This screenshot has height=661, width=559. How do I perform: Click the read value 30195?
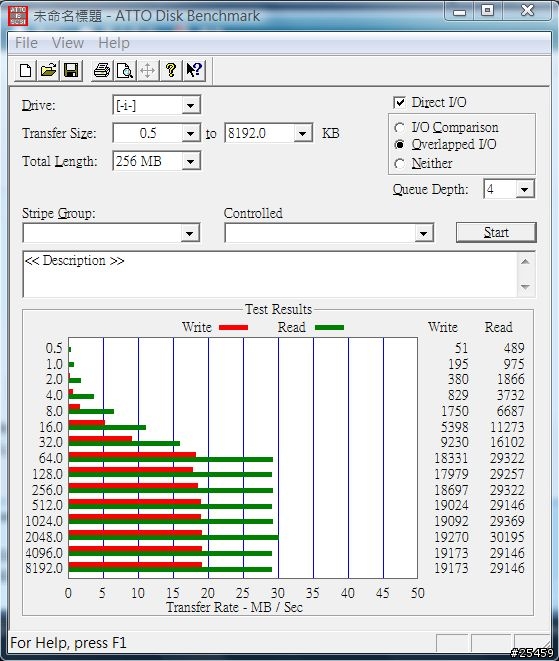pyautogui.click(x=507, y=537)
